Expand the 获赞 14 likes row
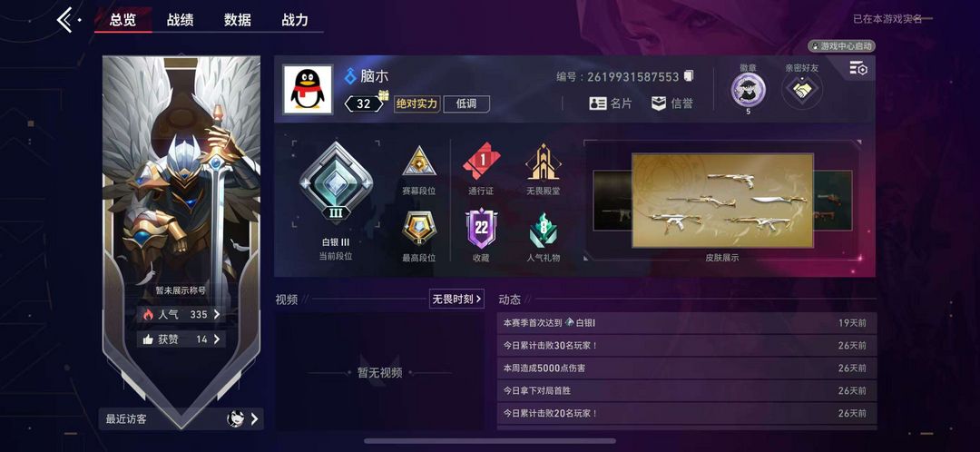The image size is (980, 452). [181, 339]
